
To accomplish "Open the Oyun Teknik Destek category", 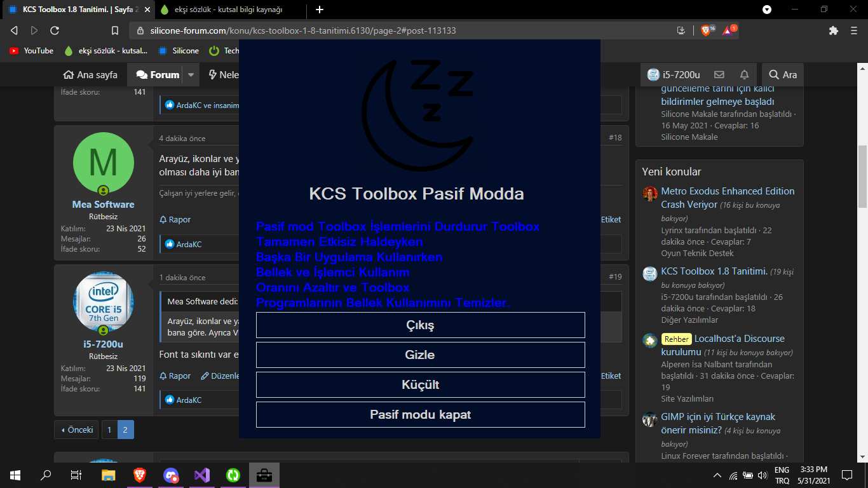I will click(697, 253).
